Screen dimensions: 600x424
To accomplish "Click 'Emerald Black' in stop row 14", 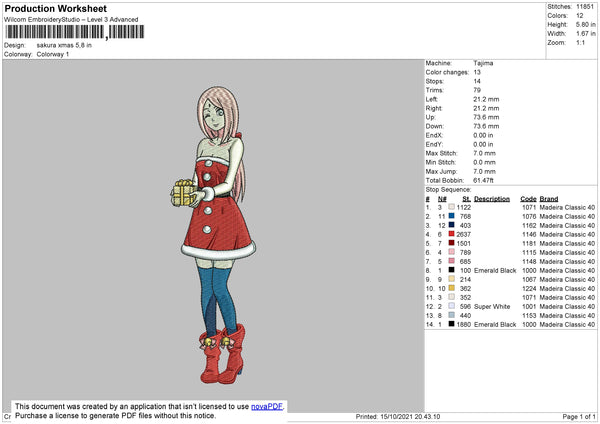I will 495,325.
